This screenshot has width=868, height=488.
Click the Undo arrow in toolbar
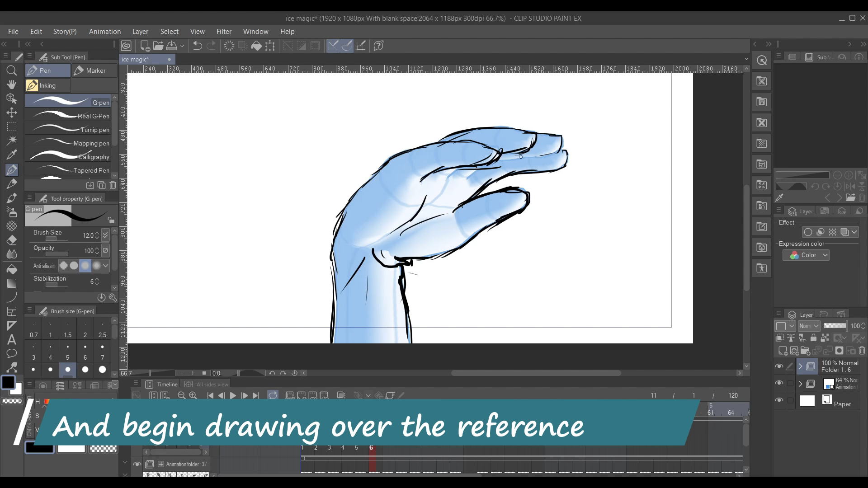point(197,46)
